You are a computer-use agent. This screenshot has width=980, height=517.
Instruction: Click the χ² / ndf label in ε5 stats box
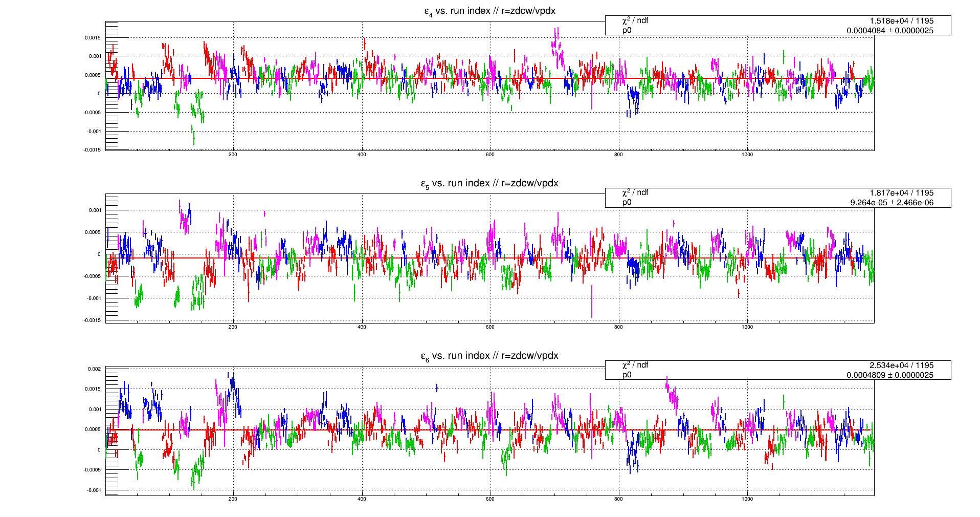pyautogui.click(x=635, y=192)
